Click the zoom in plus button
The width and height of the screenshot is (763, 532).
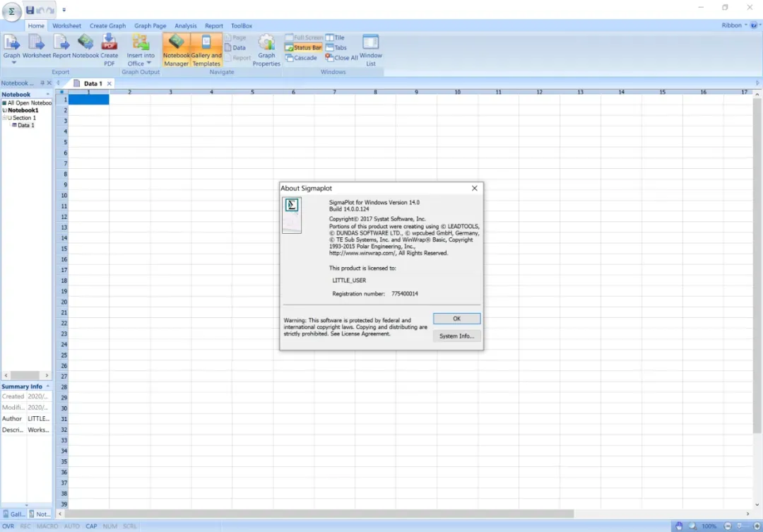[x=757, y=526]
